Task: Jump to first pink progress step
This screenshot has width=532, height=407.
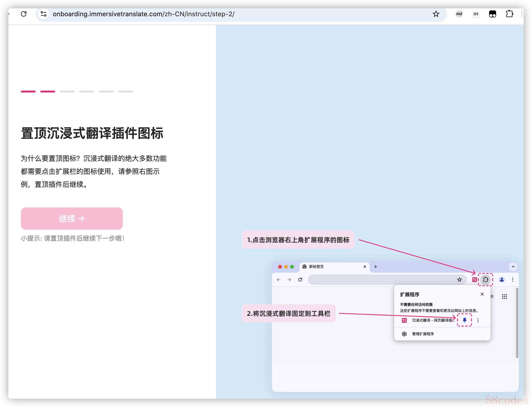Action: pyautogui.click(x=28, y=91)
